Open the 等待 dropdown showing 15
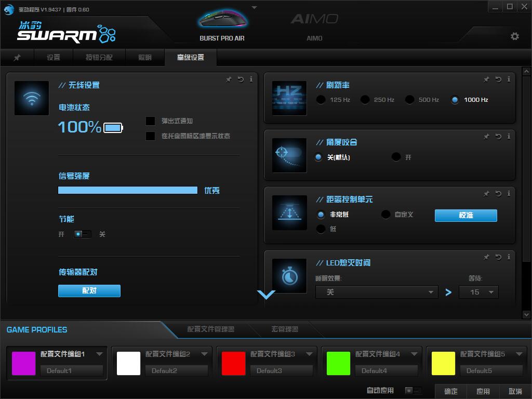The image size is (532, 399). [x=478, y=292]
